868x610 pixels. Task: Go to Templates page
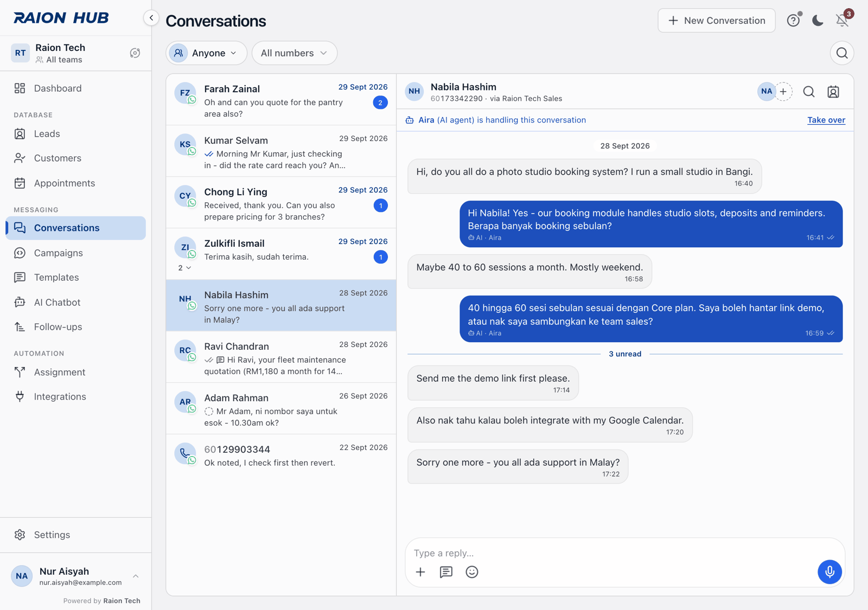(76, 278)
